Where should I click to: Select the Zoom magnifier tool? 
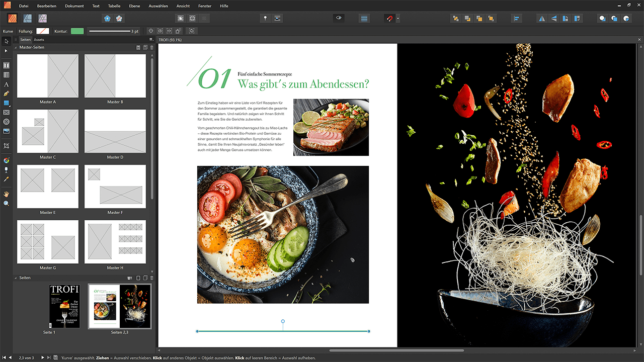click(7, 203)
